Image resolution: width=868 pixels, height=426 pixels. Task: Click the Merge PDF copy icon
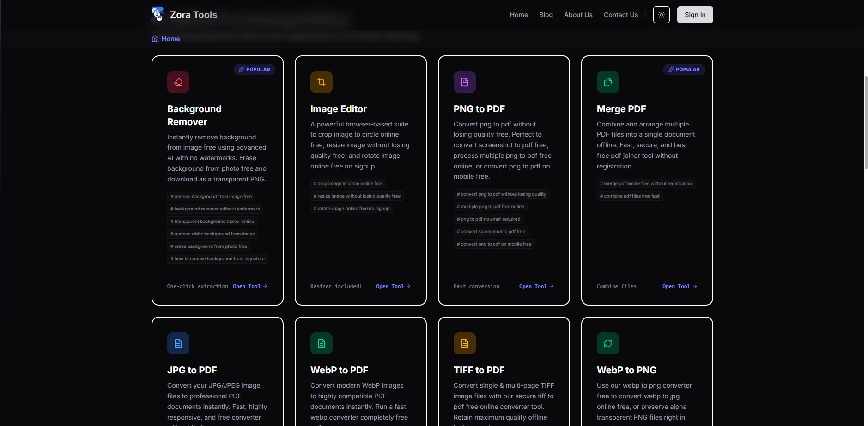click(608, 82)
